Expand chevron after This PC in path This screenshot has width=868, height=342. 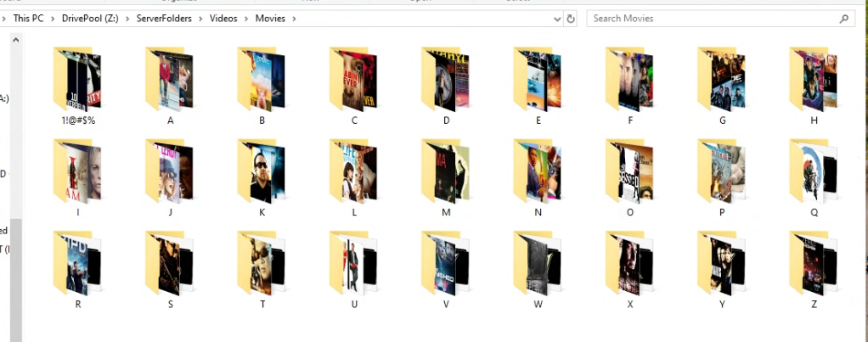(52, 19)
